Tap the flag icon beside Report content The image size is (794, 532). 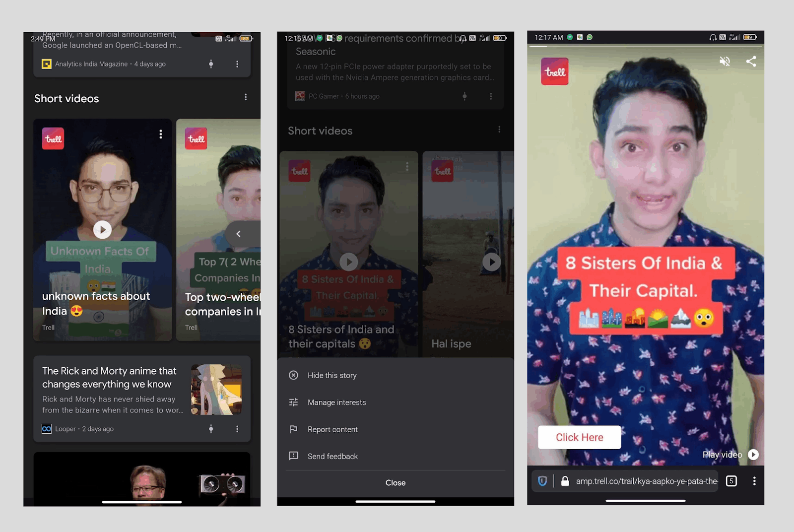(x=294, y=429)
